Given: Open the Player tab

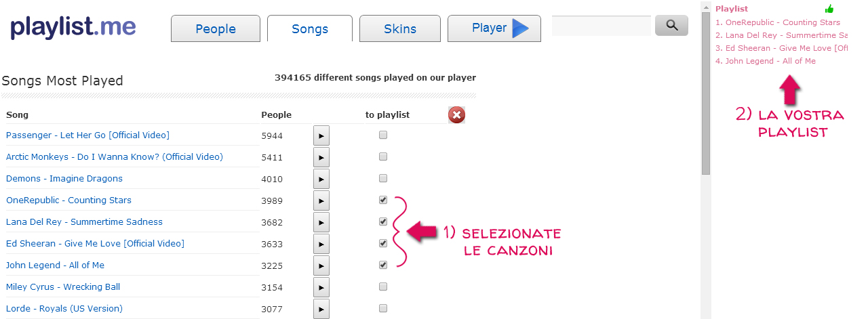Looking at the screenshot, I should tap(494, 28).
